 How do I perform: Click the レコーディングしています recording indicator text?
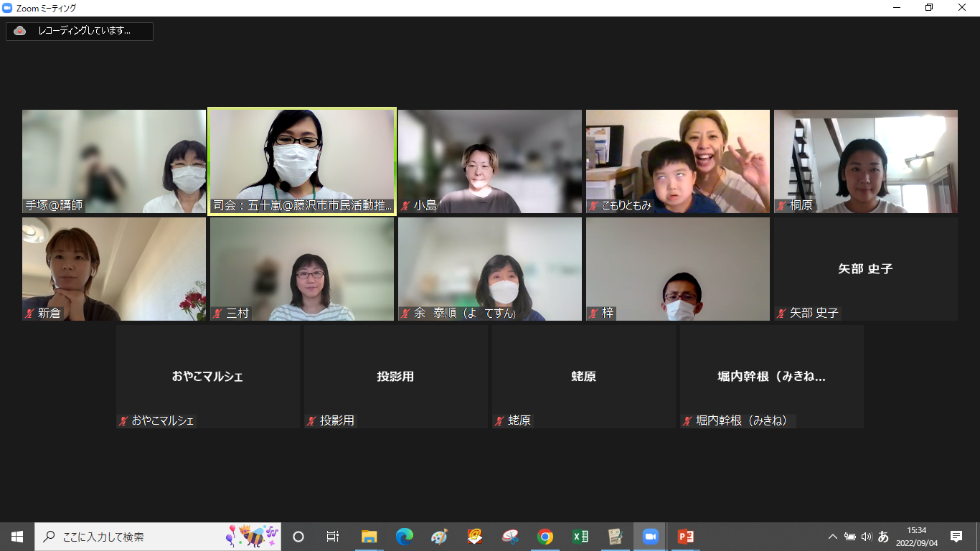click(84, 31)
